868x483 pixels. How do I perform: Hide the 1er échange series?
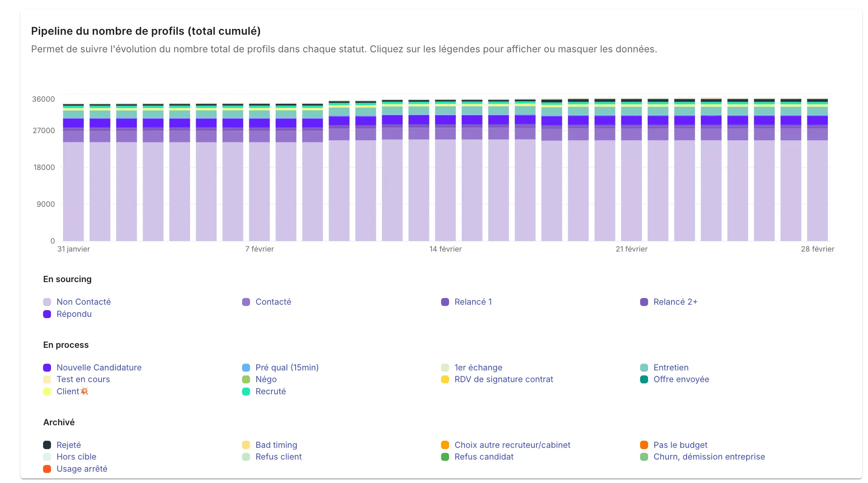click(478, 367)
